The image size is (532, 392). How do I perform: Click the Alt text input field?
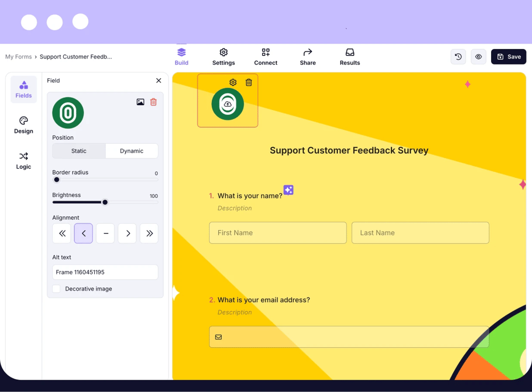coord(105,272)
